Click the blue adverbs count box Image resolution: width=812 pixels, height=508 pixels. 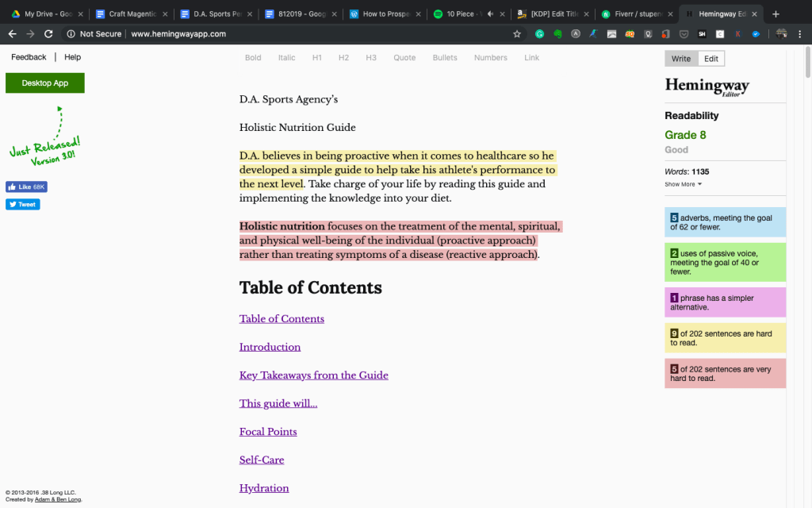tap(725, 223)
